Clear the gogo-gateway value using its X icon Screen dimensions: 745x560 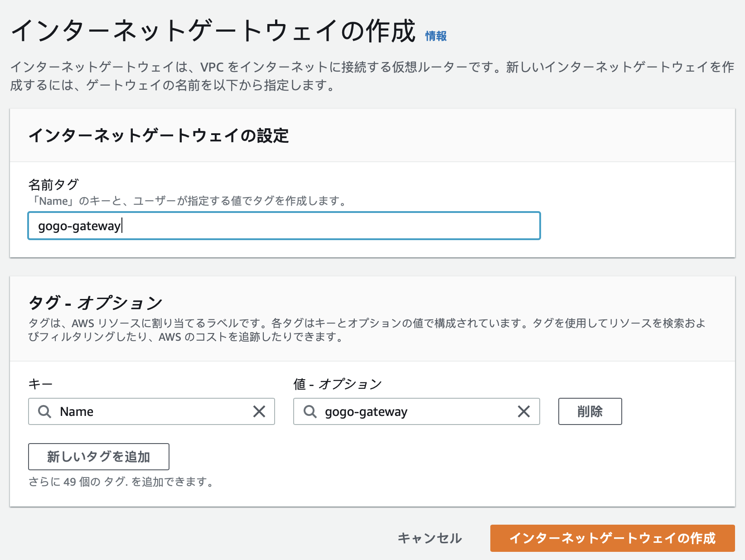[x=524, y=411]
